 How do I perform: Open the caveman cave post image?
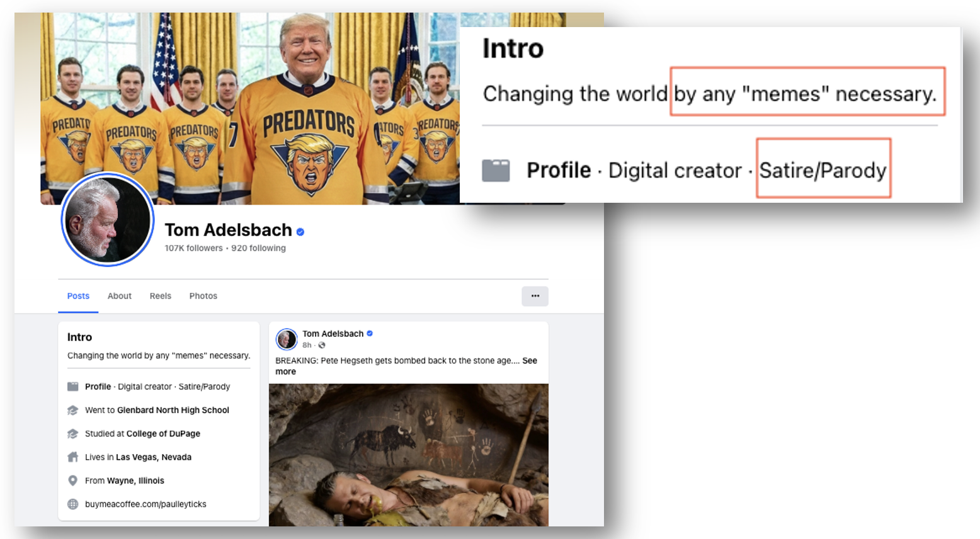coord(408,455)
